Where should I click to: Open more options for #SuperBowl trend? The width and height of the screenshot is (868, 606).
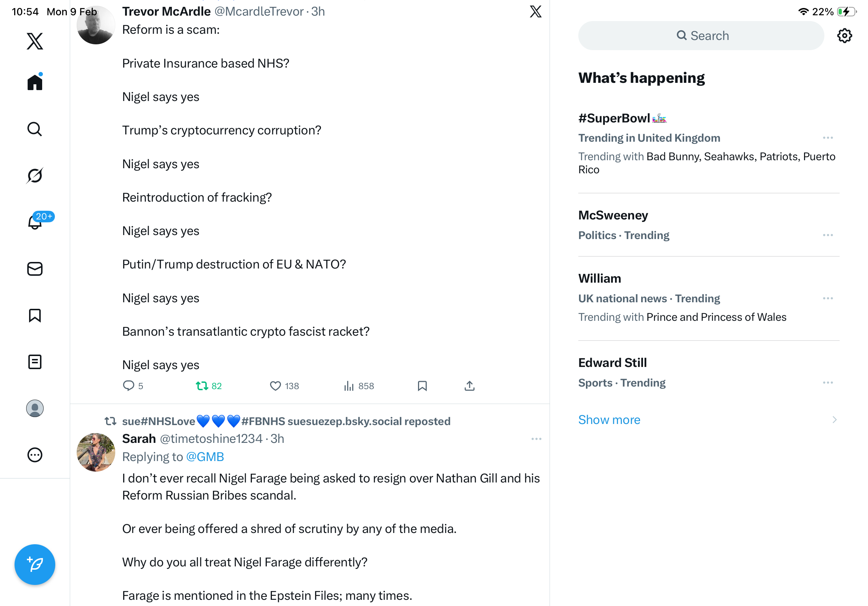click(828, 138)
